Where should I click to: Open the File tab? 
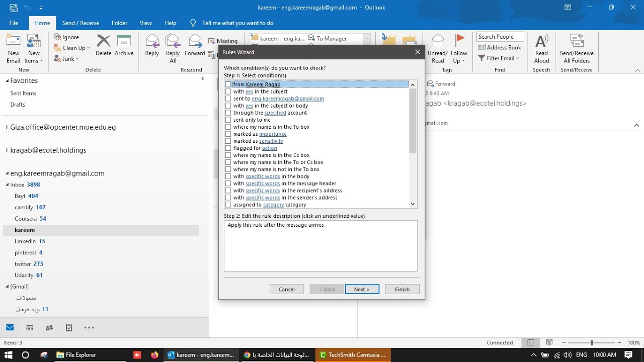tap(14, 23)
